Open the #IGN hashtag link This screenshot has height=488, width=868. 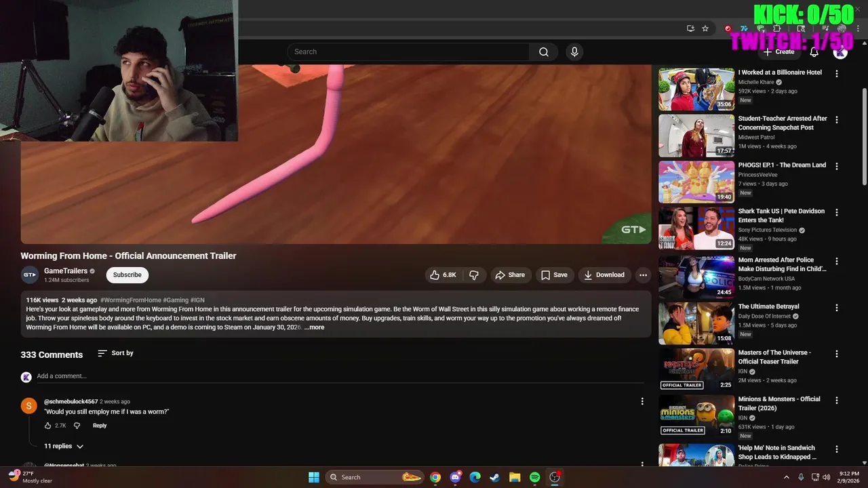(197, 300)
